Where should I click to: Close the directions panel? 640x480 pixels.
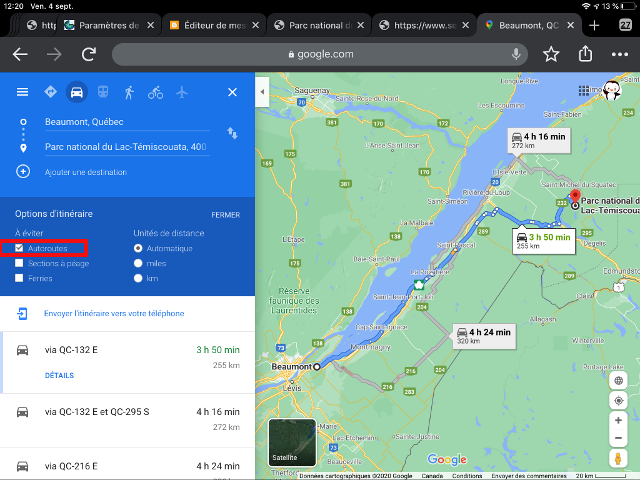tap(232, 92)
